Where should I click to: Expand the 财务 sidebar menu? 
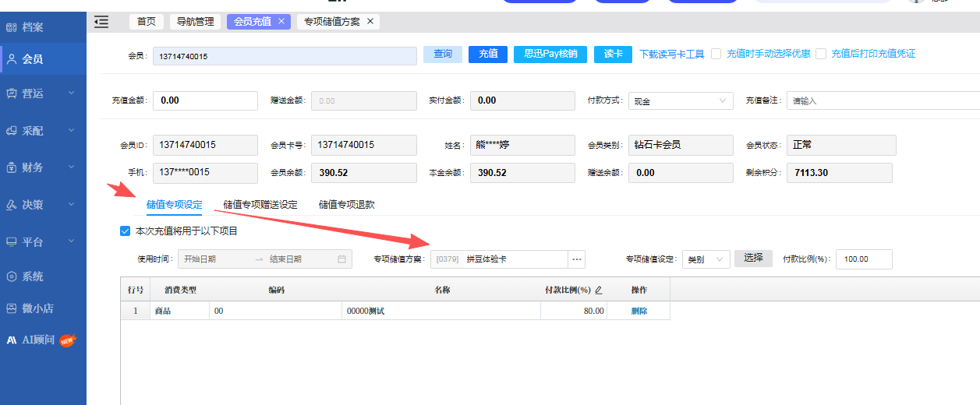(x=43, y=167)
